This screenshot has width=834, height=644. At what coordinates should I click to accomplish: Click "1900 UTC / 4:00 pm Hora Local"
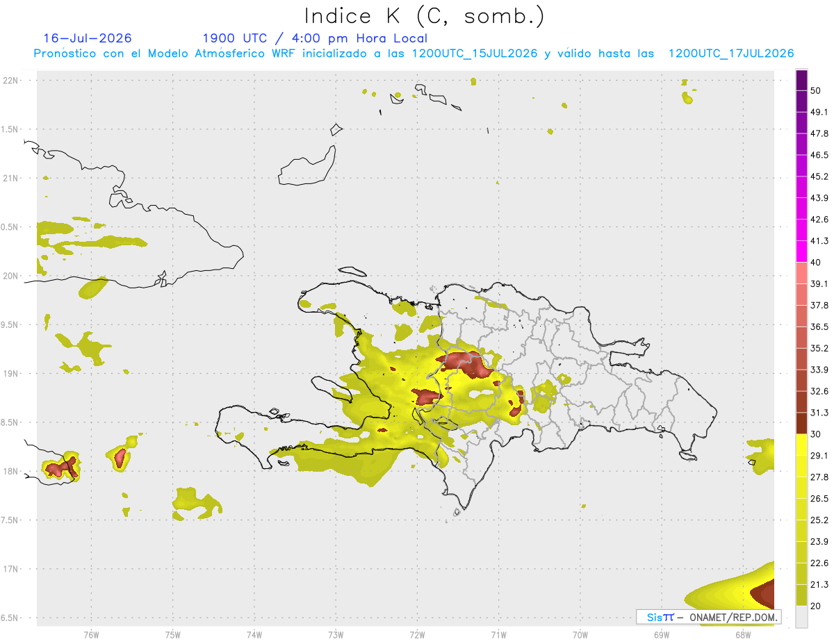[x=315, y=38]
